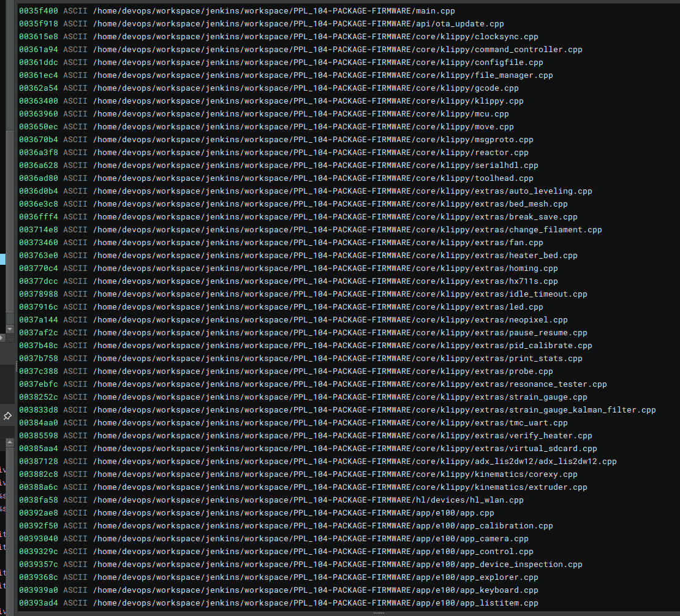This screenshot has width=680, height=616.
Task: Click the vertical splitter grip beside strings list
Action: click(16, 366)
